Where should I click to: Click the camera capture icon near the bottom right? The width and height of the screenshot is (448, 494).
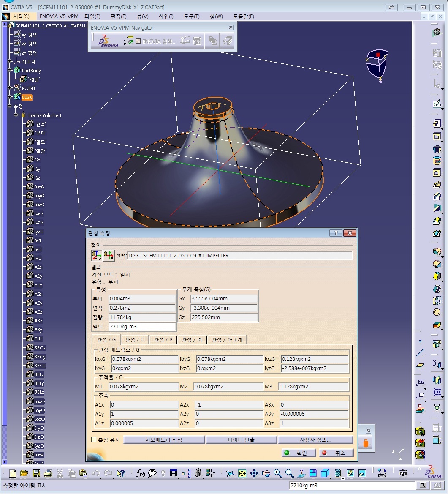(403, 473)
